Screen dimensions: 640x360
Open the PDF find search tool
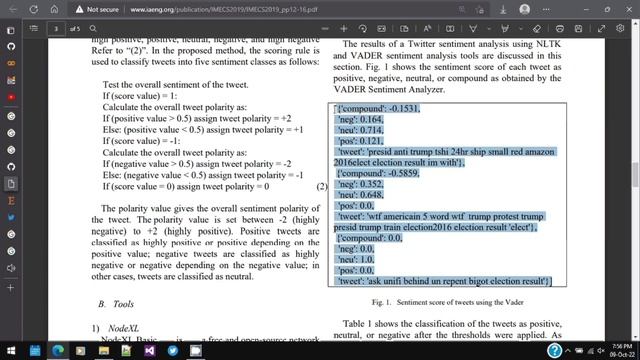(x=93, y=28)
